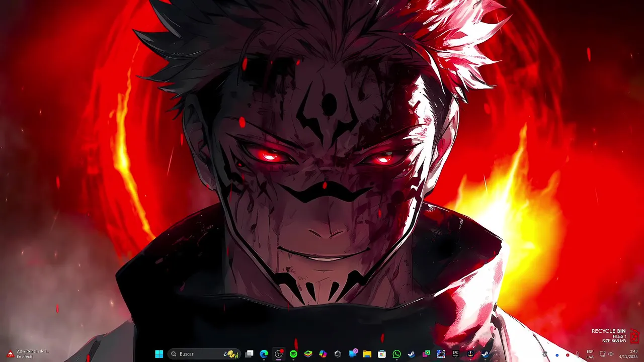
Task: Click the pink and green app icon
Action: point(426,354)
